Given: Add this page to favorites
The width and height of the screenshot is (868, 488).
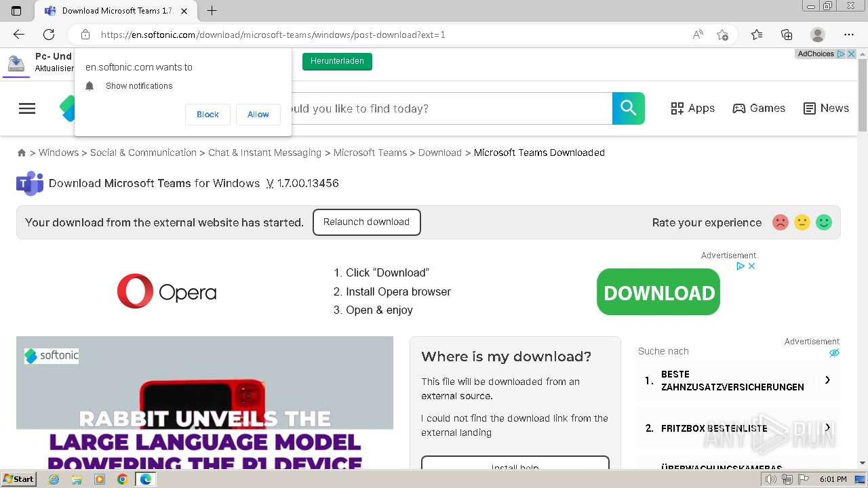Looking at the screenshot, I should click(x=722, y=35).
